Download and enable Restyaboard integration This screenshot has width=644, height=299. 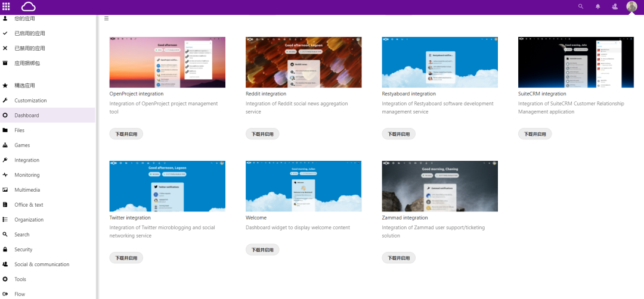coord(399,133)
